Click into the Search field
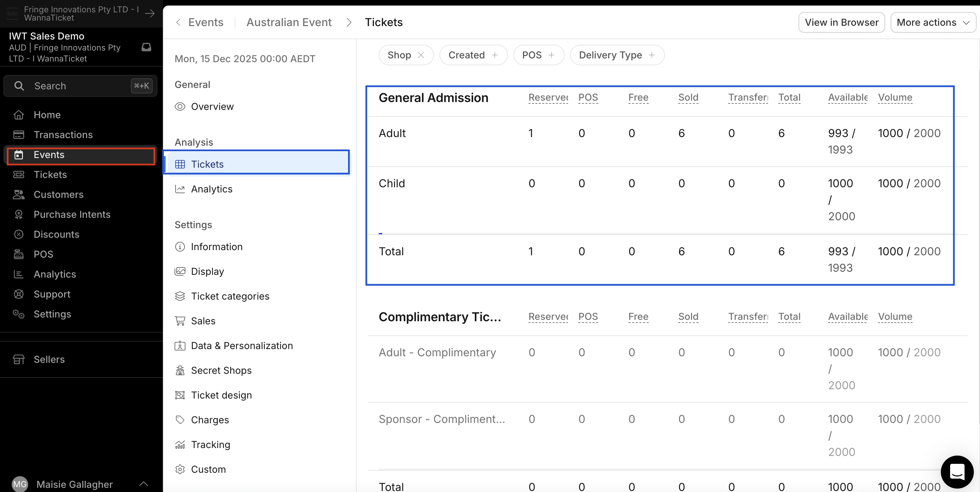The image size is (980, 492). (80, 86)
